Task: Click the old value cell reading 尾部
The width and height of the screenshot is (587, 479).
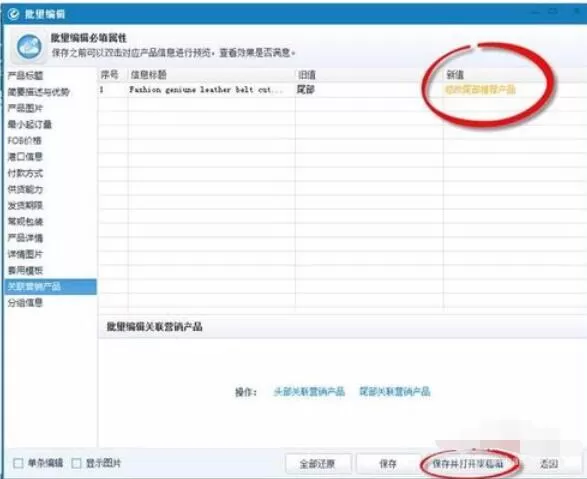Action: [x=305, y=90]
